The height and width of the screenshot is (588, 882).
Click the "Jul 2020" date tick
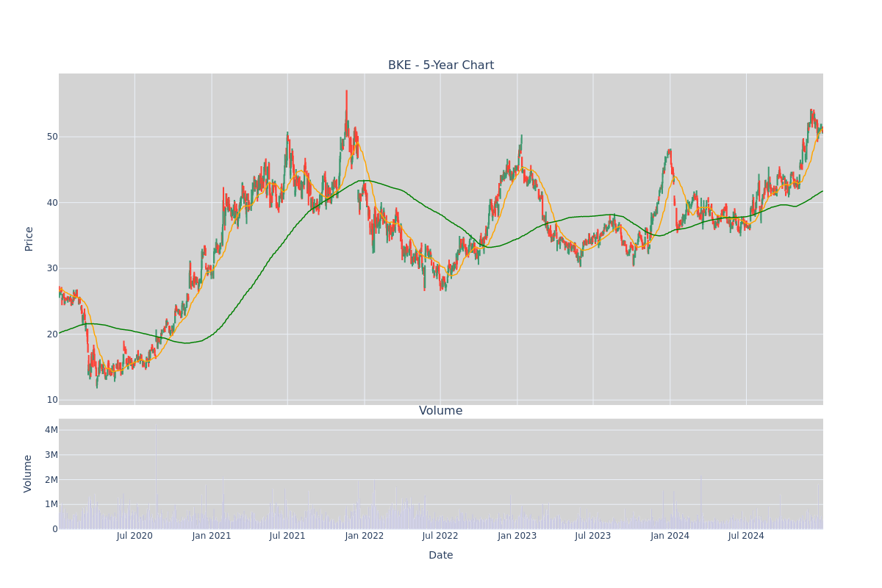tap(135, 536)
